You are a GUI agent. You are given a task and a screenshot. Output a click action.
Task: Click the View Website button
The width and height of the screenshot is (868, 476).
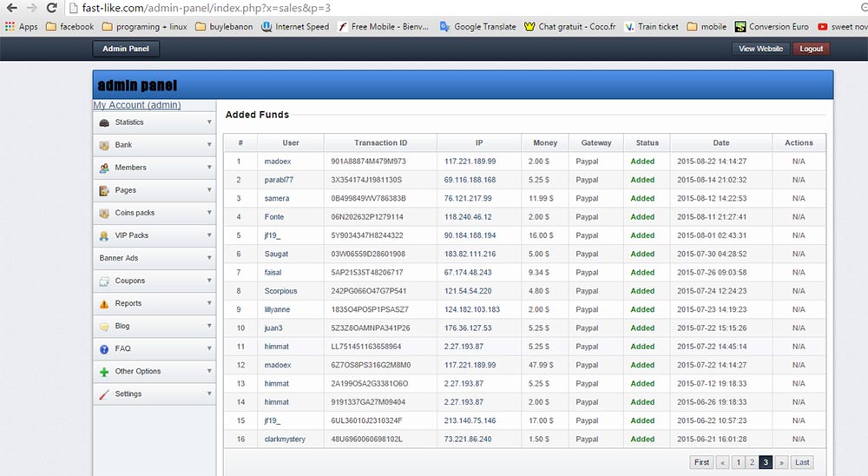pyautogui.click(x=760, y=49)
